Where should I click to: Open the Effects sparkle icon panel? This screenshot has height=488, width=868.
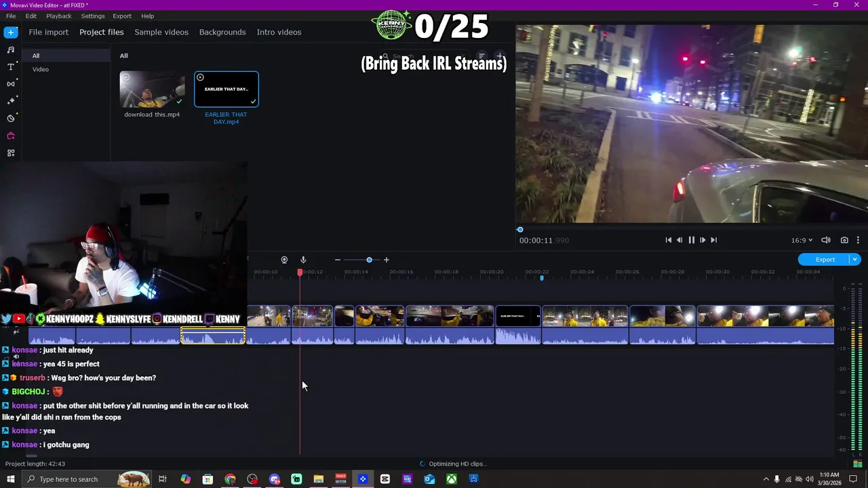click(x=11, y=101)
